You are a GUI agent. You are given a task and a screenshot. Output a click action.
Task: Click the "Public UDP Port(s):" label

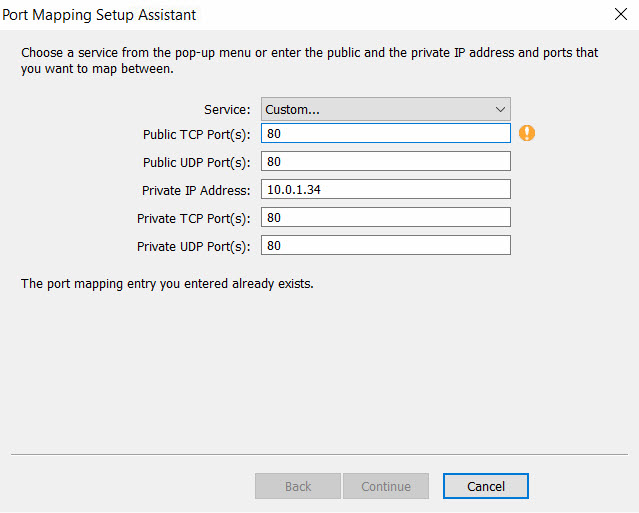196,162
